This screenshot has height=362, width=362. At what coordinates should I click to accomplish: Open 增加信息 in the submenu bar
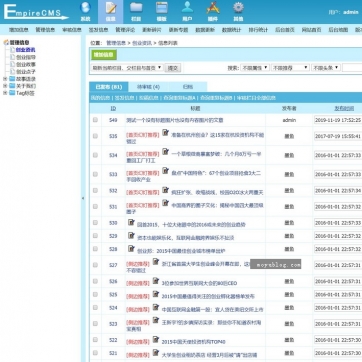click(x=19, y=30)
